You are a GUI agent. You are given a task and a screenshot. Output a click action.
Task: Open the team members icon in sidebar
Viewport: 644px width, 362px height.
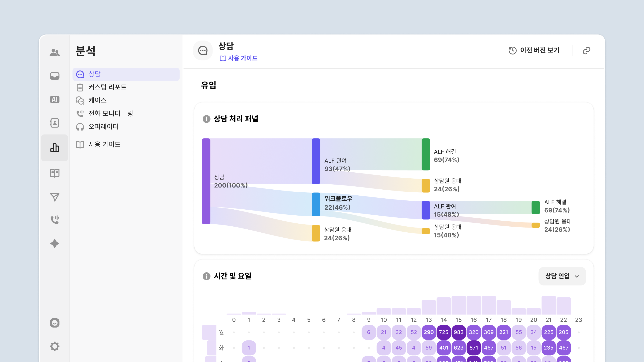click(55, 52)
